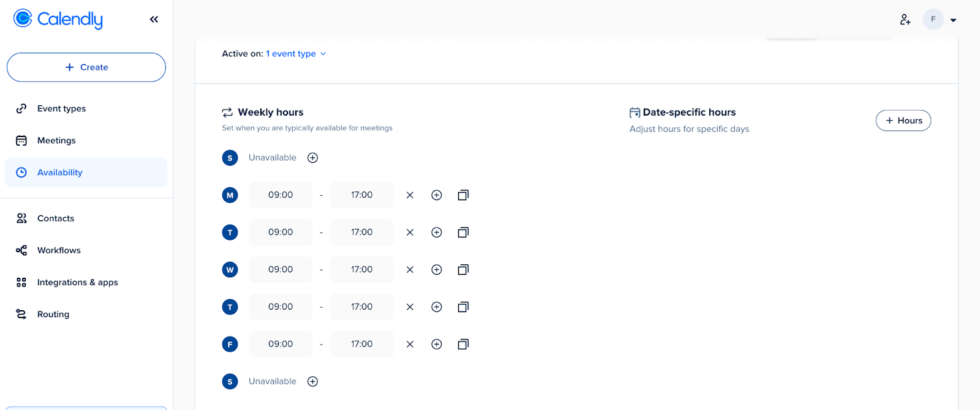Click the Wednesday W day badge
Viewport: 980px width, 410px height.
[x=230, y=270]
